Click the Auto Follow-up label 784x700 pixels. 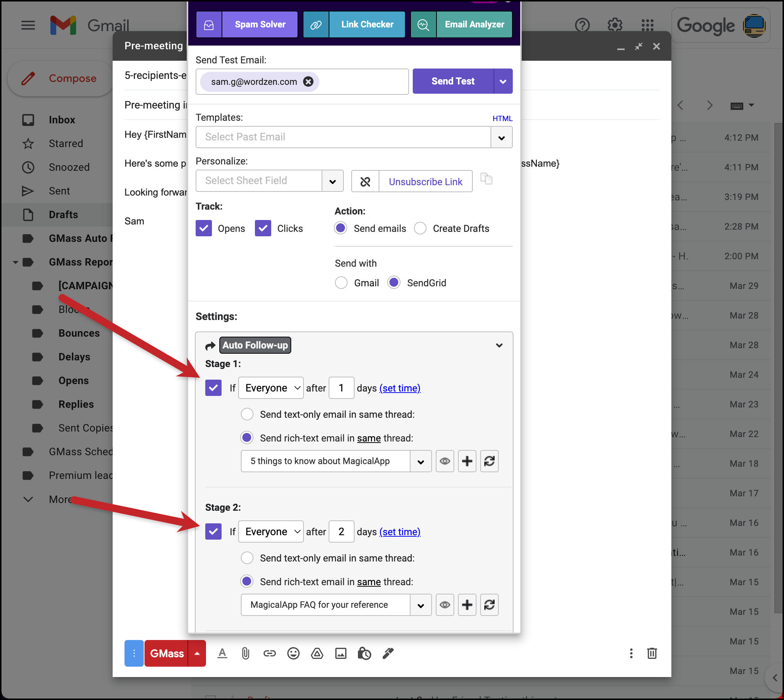[x=255, y=346]
